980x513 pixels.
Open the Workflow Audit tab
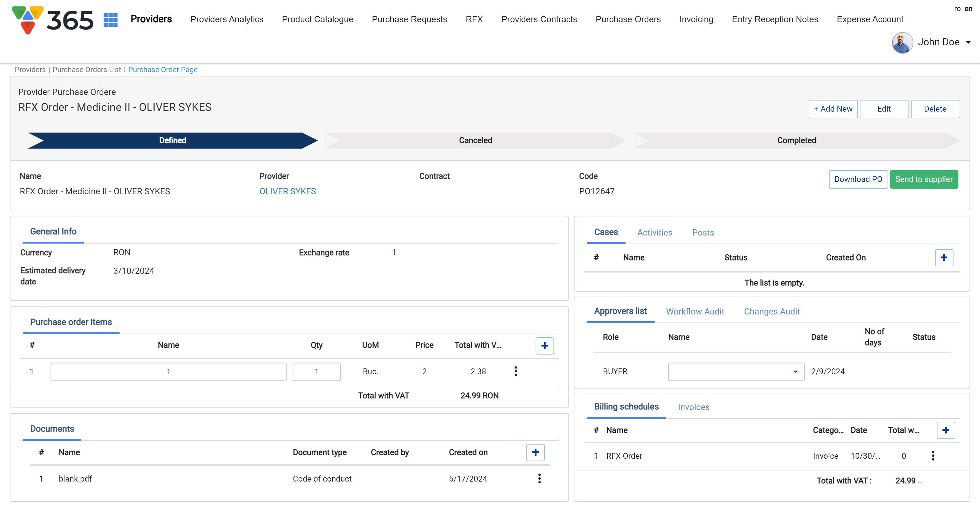click(x=695, y=311)
